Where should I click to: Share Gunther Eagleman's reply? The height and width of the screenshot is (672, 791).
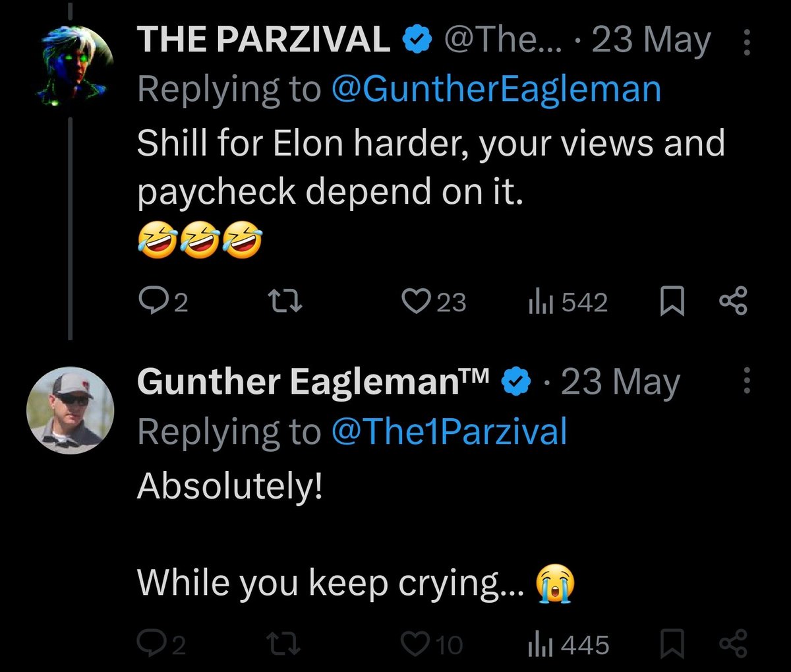point(732,644)
